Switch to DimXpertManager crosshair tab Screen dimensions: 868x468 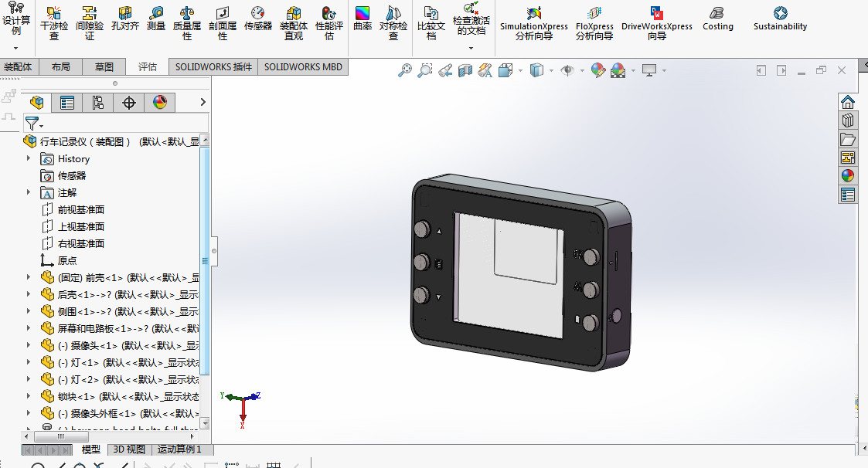[129, 103]
